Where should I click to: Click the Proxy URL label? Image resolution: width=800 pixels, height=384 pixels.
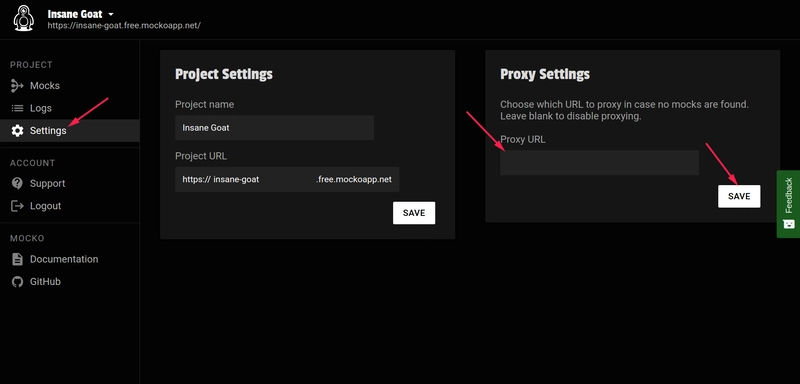[522, 139]
